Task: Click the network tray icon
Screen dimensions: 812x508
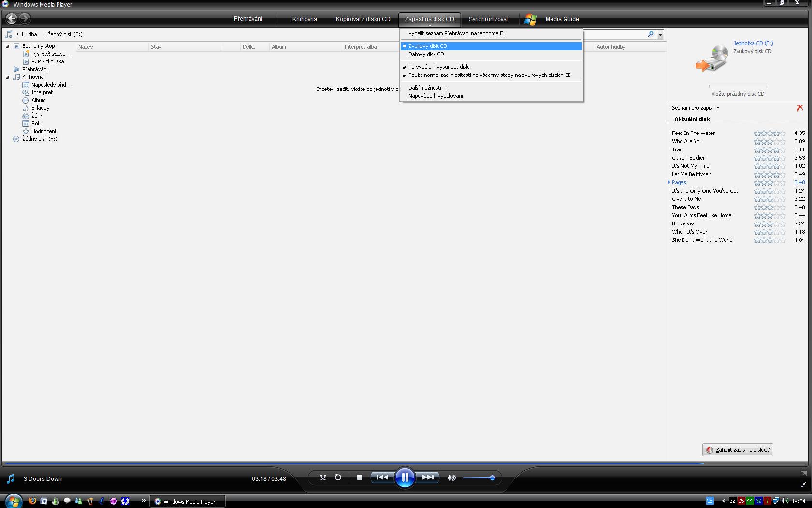Action: 775,501
